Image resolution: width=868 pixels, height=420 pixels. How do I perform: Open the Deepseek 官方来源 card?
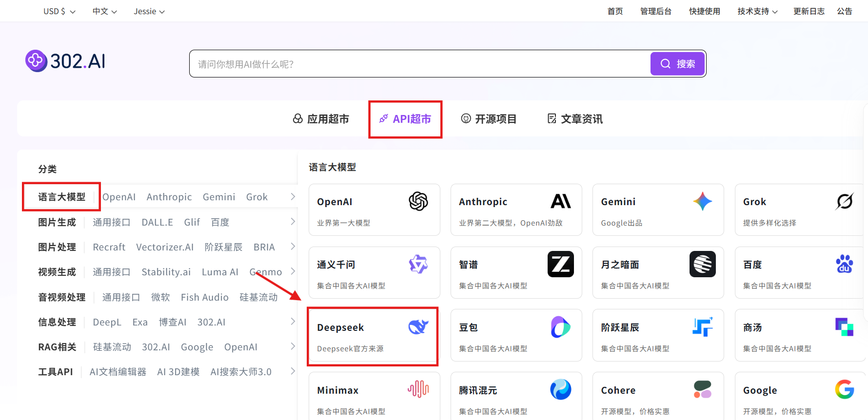pos(374,335)
